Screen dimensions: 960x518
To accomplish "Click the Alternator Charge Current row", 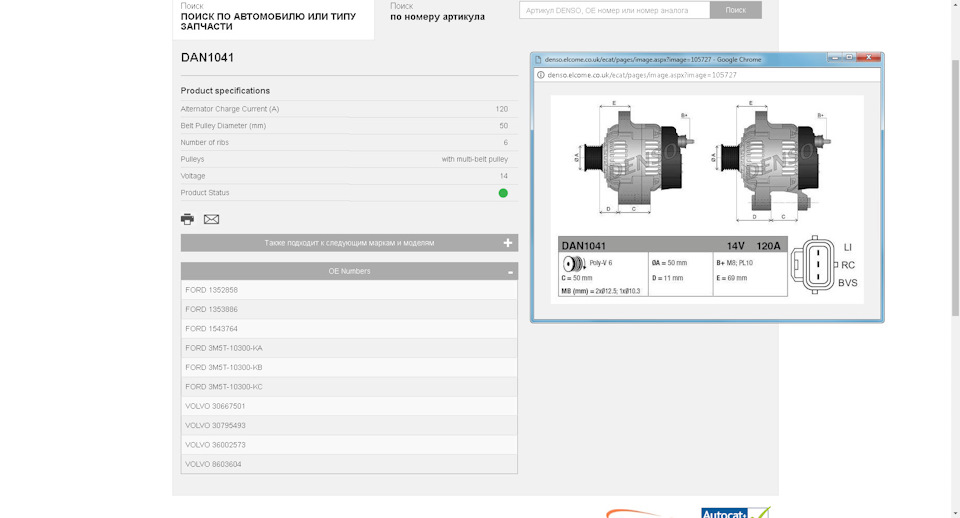I will click(349, 109).
